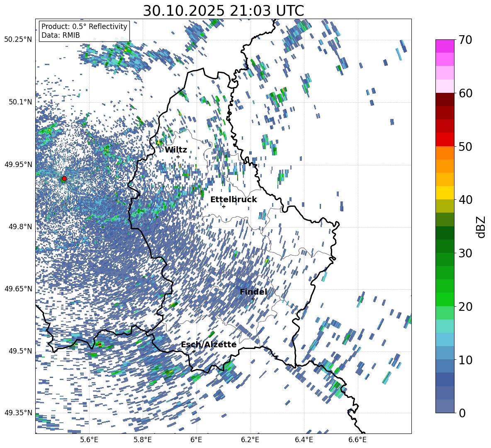Click the colorbar tick label 60

(x=465, y=93)
